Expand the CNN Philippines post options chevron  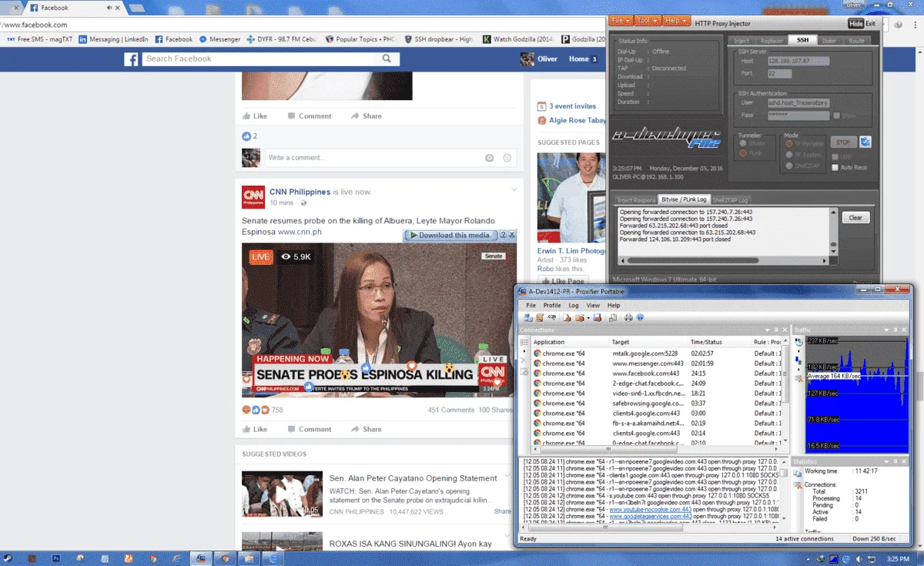pyautogui.click(x=514, y=189)
